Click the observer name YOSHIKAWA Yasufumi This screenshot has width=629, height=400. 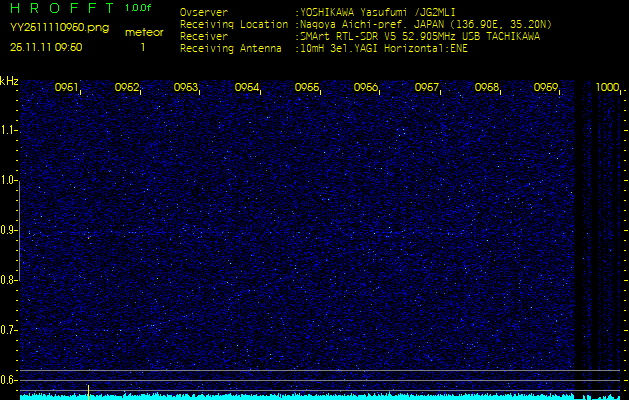click(364, 13)
